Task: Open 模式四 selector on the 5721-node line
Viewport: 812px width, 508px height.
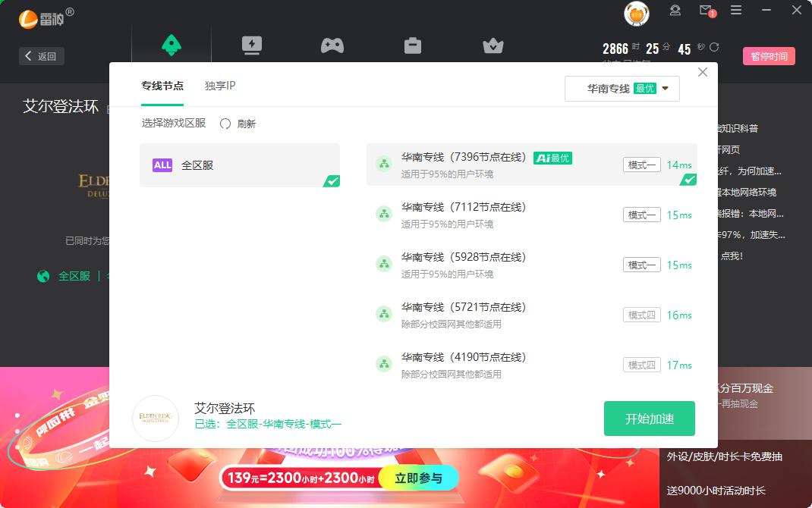Action: click(x=641, y=315)
